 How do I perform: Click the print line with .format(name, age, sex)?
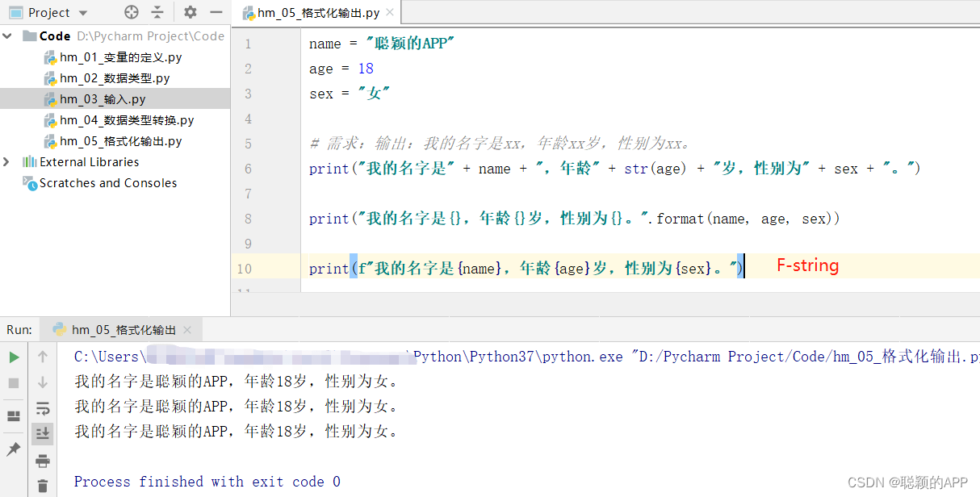coord(575,219)
